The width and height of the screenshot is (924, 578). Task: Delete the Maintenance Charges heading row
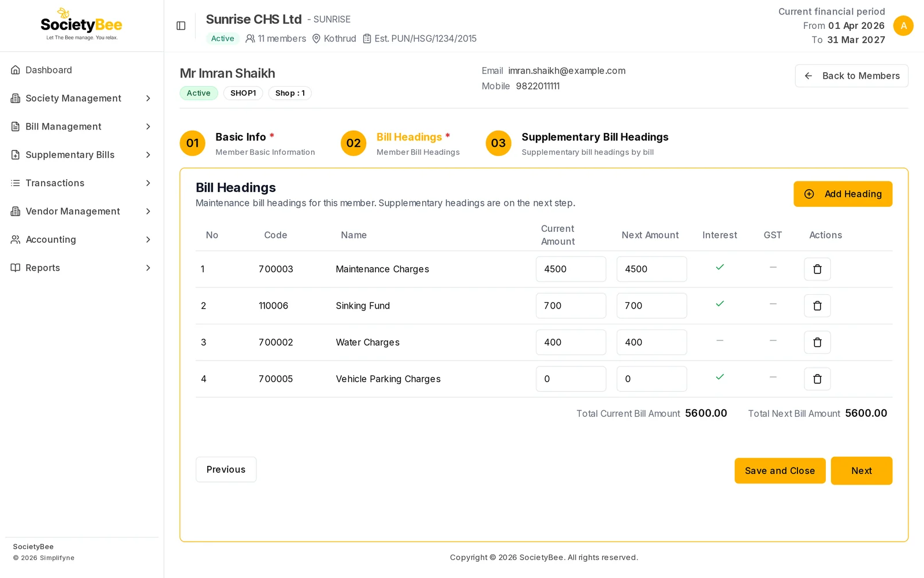(x=817, y=269)
